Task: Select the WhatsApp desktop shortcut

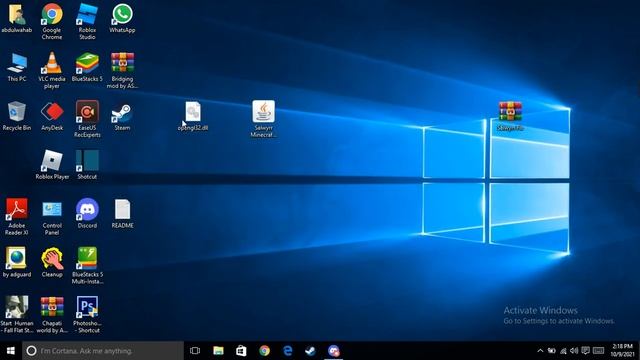Action: pos(122,14)
